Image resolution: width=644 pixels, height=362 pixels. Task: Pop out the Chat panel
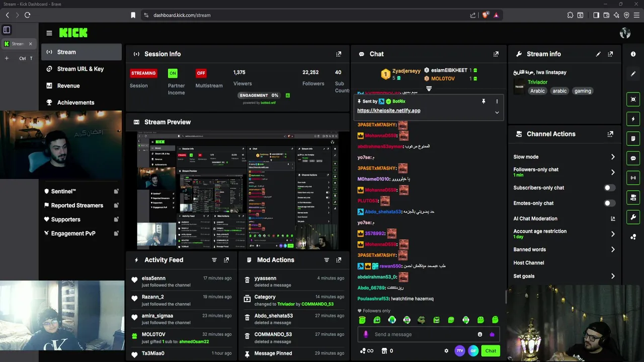496,54
